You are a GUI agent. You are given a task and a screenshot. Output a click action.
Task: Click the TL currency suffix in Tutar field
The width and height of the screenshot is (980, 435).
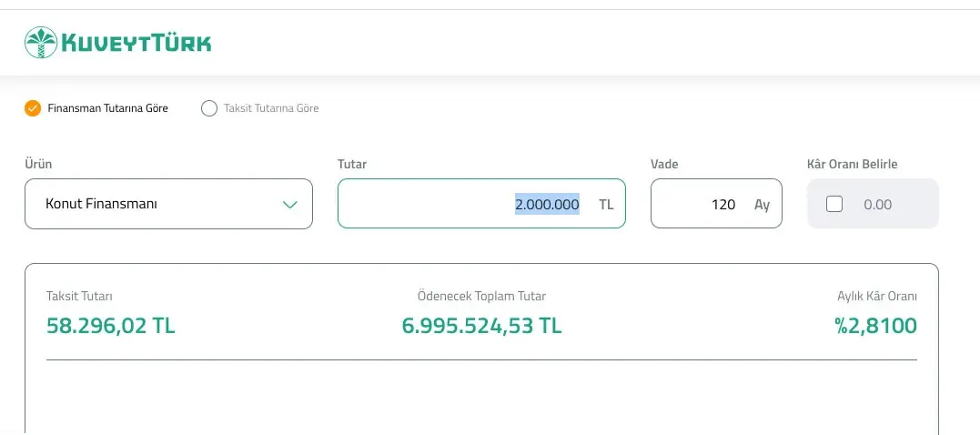pos(606,204)
